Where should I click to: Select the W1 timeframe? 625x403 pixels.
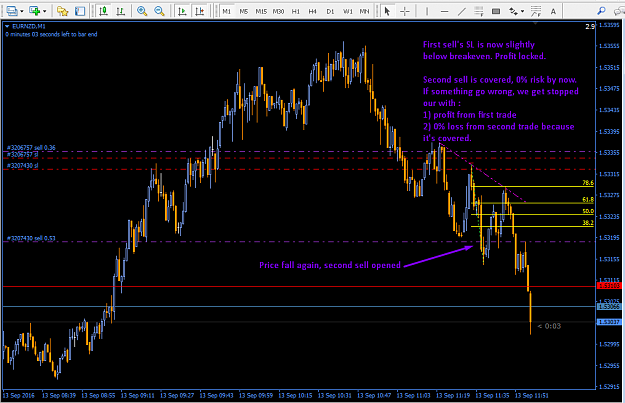pos(348,12)
